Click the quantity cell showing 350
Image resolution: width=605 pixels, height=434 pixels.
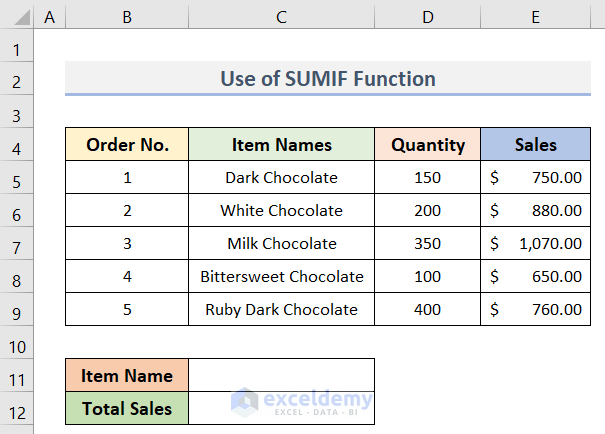(x=428, y=244)
